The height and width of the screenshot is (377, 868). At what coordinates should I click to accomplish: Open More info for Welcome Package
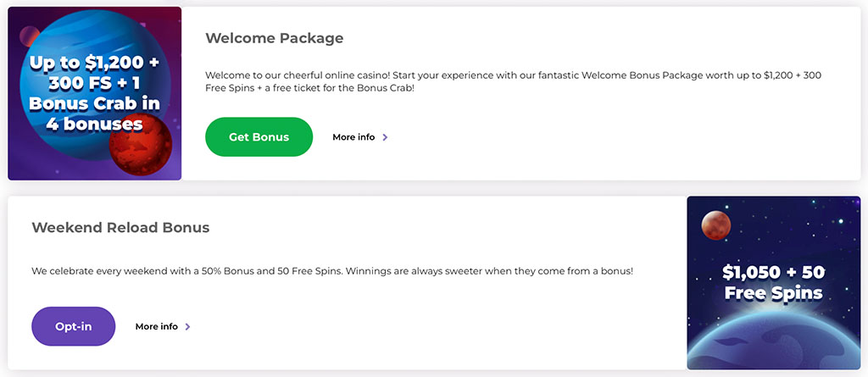(353, 137)
